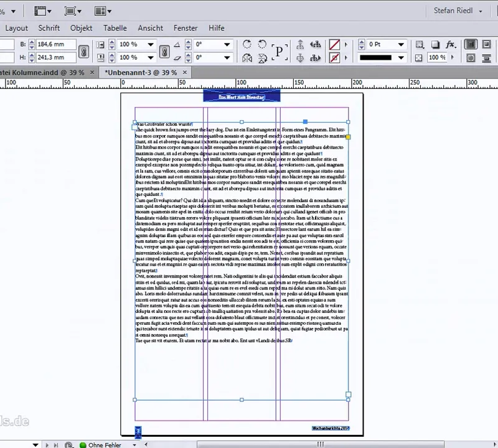Image resolution: width=498 pixels, height=448 pixels.
Task: Close the Kolumne.indd document tab
Action: pos(92,72)
